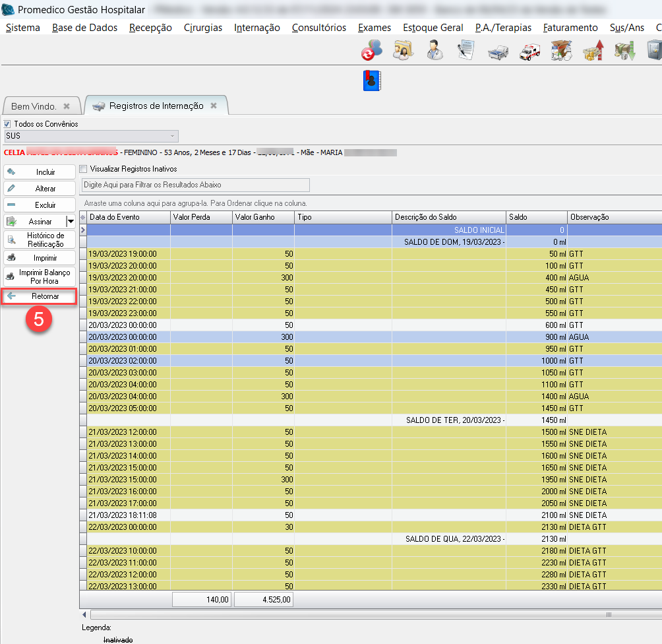Click the user refresh icon in toolbar
The image size is (662, 644).
click(x=371, y=50)
